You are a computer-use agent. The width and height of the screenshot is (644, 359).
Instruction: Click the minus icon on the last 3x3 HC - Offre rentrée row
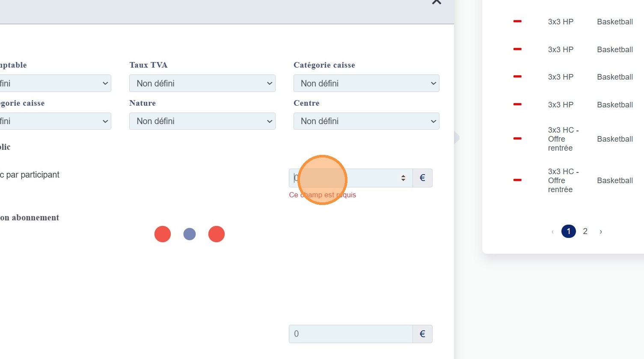coord(517,180)
